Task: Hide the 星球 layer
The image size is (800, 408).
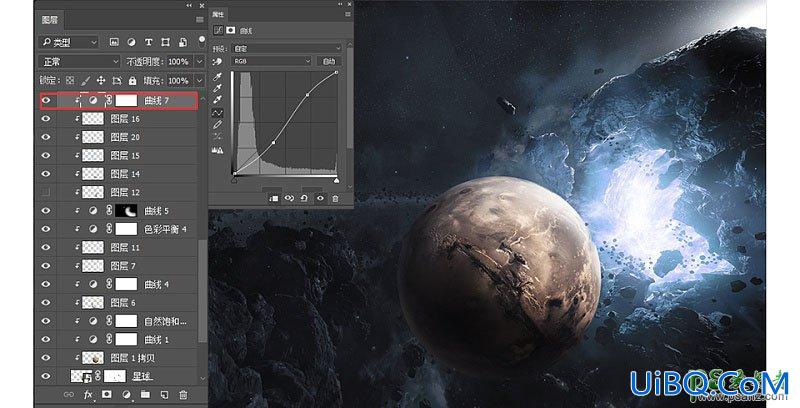Action: click(46, 376)
